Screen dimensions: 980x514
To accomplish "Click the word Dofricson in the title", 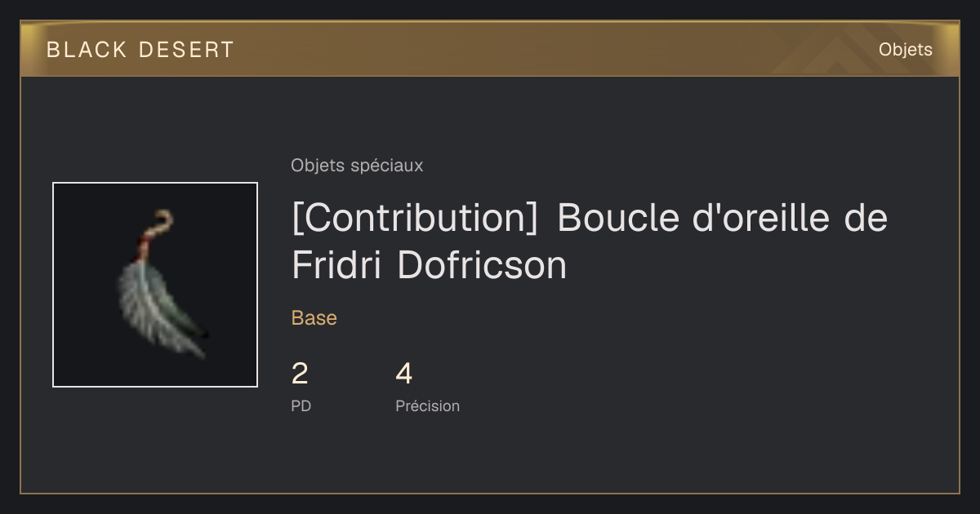I will coord(482,265).
